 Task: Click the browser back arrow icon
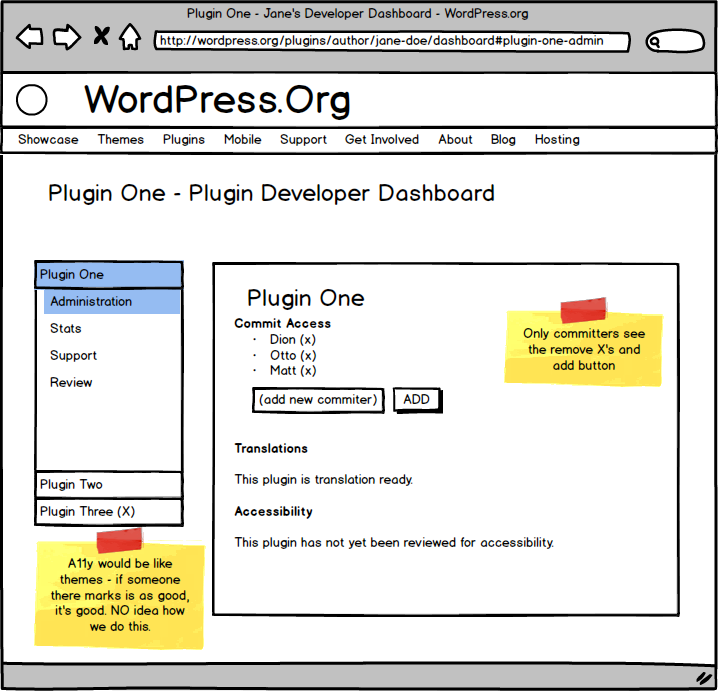(x=30, y=38)
